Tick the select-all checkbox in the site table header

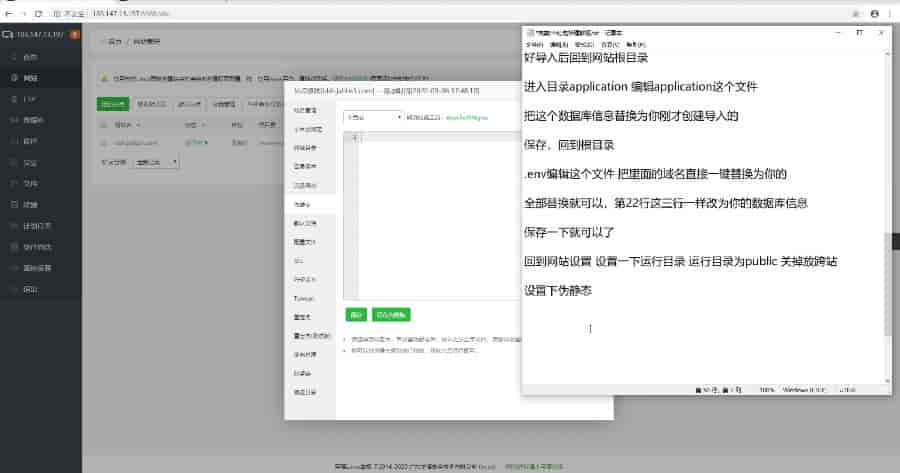(x=103, y=125)
